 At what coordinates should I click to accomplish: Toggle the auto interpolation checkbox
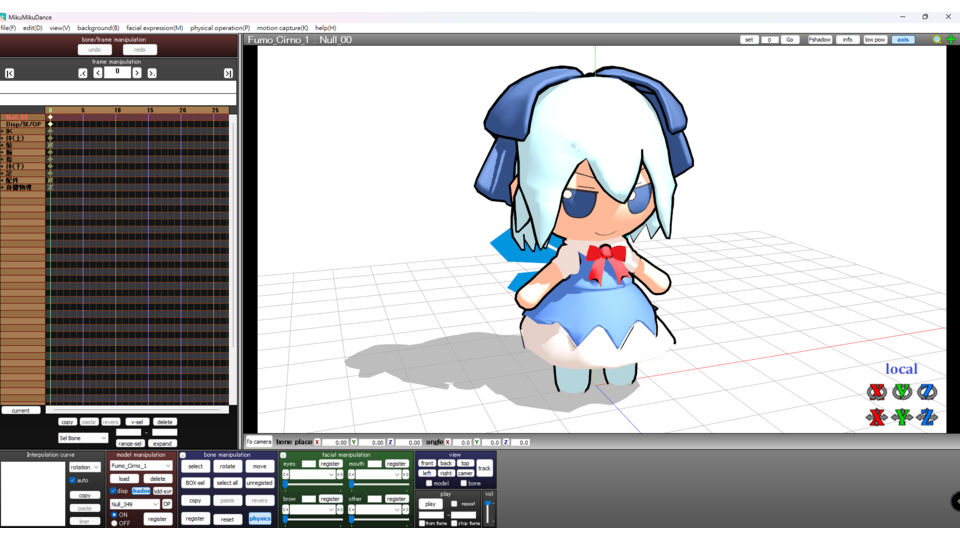(72, 481)
